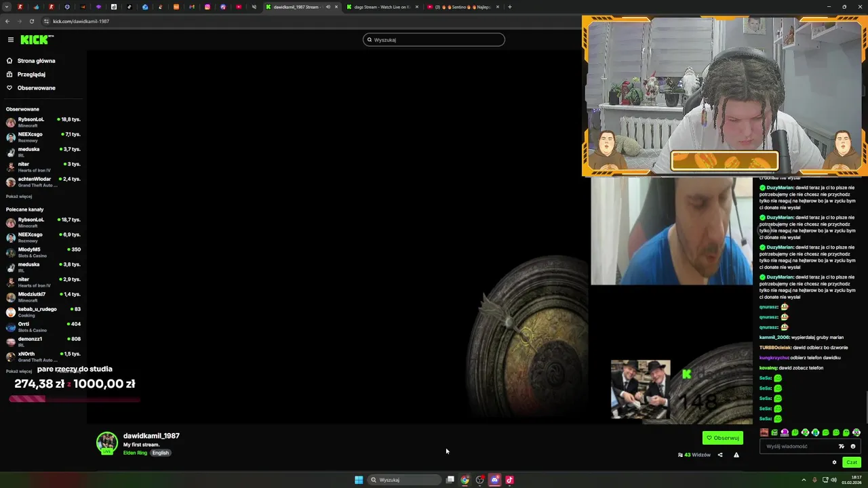Open recommended channel Mlodziutki7
Screen dimensions: 868x488
tap(43, 297)
